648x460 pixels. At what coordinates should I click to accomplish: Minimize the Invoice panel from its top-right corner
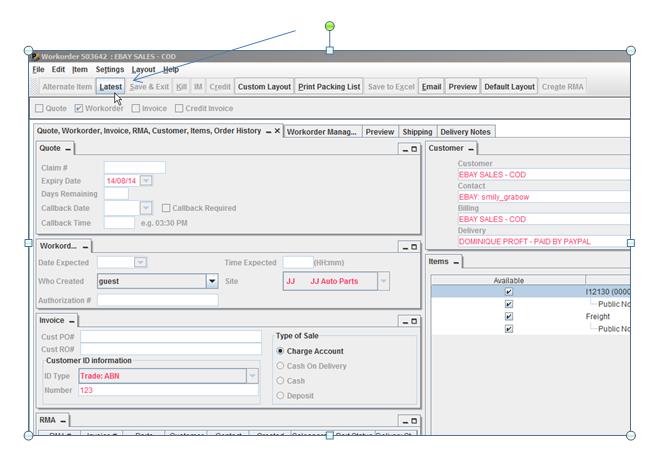[403, 321]
